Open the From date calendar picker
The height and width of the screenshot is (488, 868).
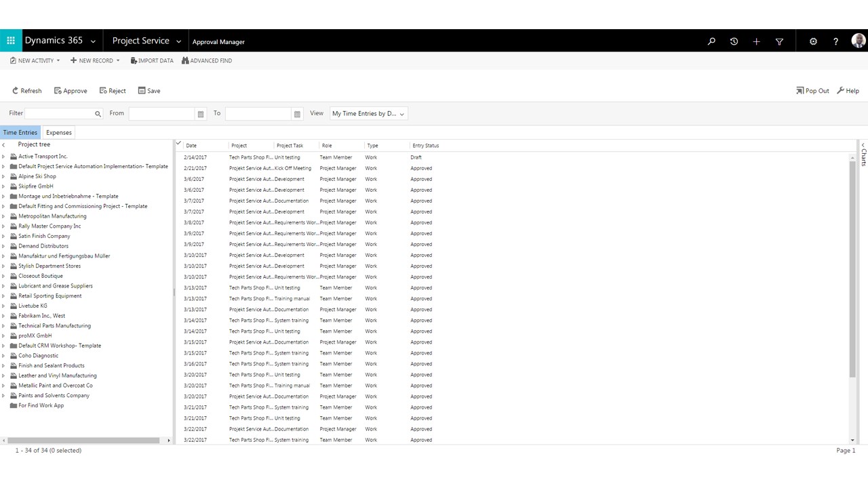tap(201, 114)
